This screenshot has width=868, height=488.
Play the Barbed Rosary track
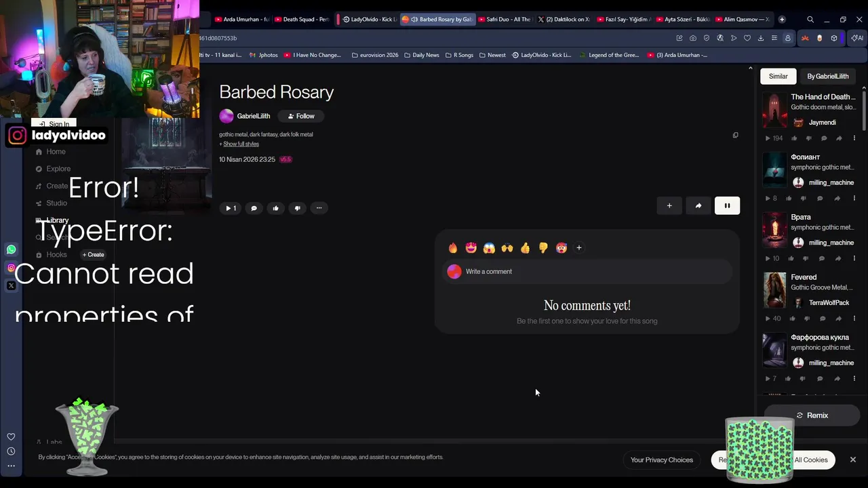coord(231,208)
